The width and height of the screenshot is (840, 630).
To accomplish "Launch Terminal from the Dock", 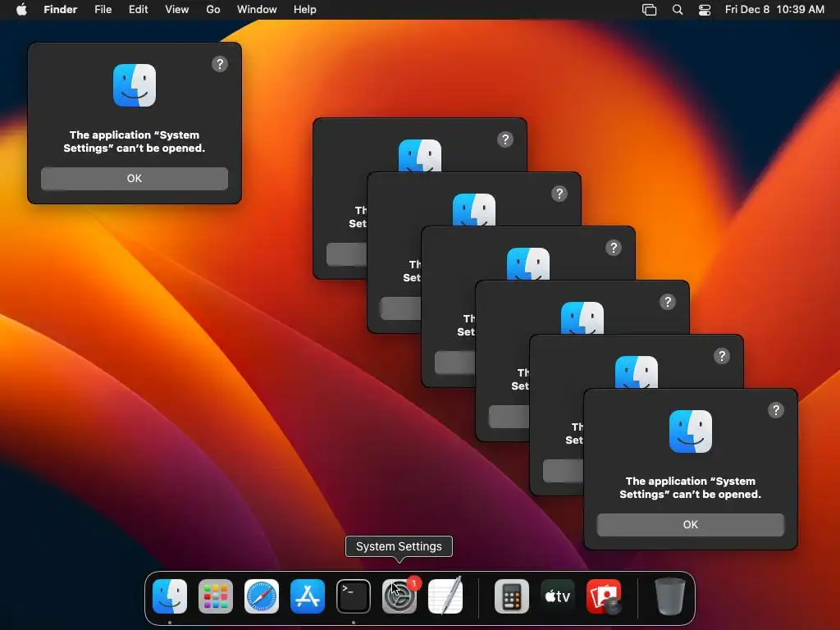I will tap(354, 596).
